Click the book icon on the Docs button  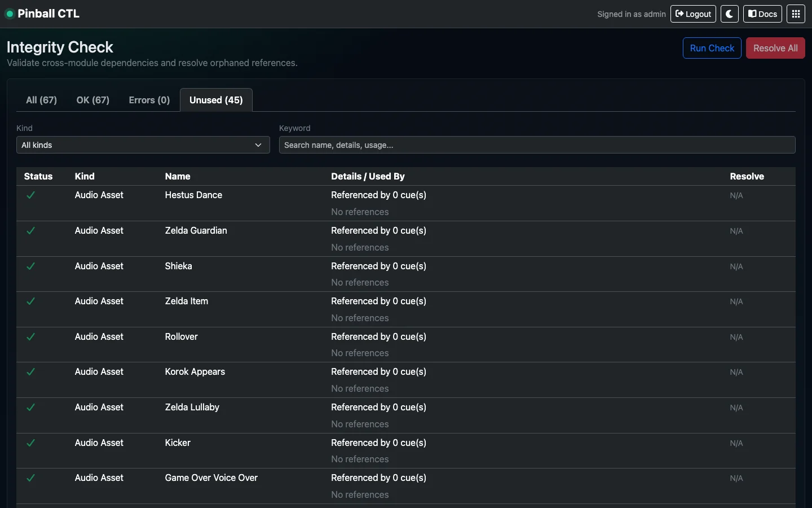751,14
